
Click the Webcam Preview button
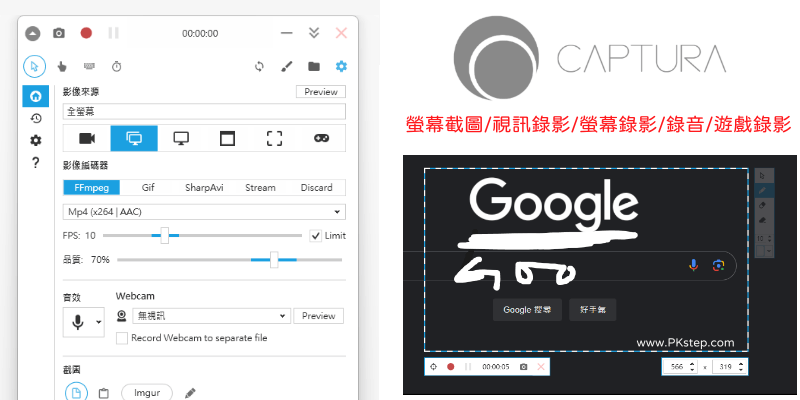coord(318,316)
